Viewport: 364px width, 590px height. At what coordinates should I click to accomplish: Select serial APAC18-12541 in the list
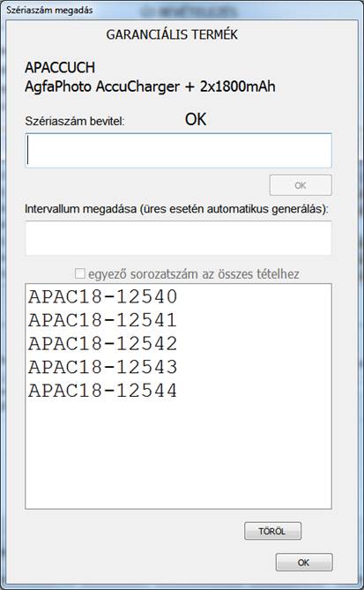[102, 321]
